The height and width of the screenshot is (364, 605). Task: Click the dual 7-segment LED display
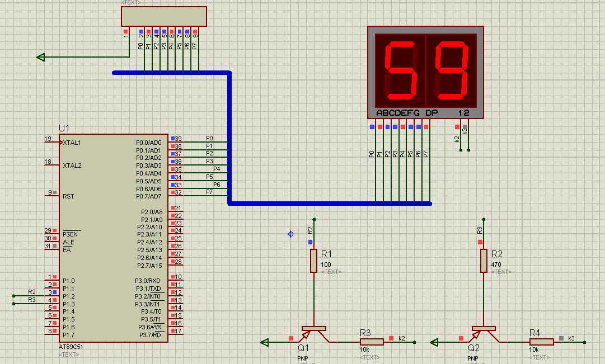tap(425, 73)
